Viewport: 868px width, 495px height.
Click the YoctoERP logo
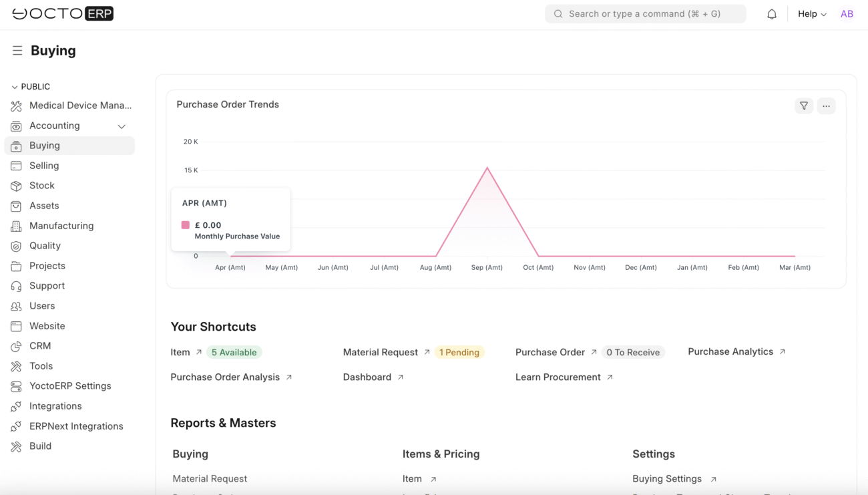tap(63, 14)
